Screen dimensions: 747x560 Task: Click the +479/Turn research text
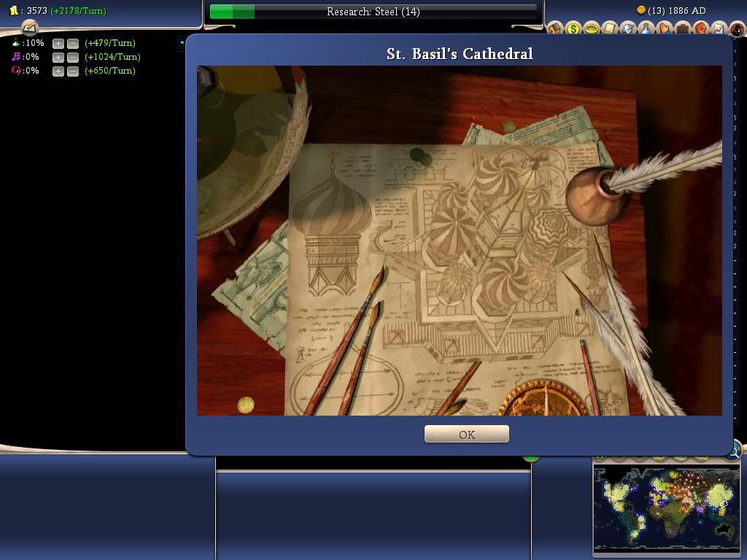[x=110, y=43]
